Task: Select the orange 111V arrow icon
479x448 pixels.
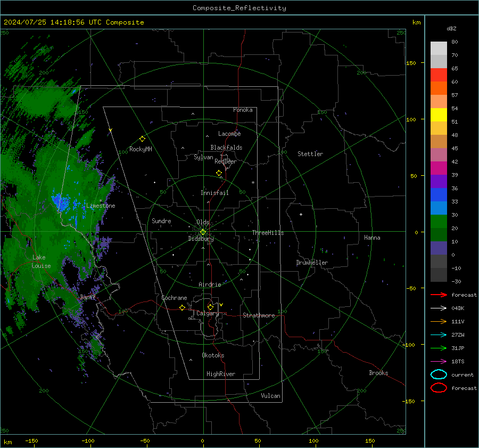Action: pyautogui.click(x=439, y=321)
